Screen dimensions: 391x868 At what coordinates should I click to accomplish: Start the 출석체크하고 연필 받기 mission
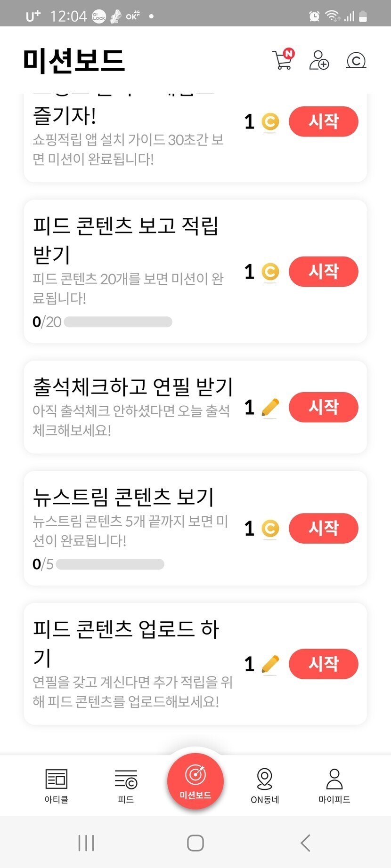point(323,407)
